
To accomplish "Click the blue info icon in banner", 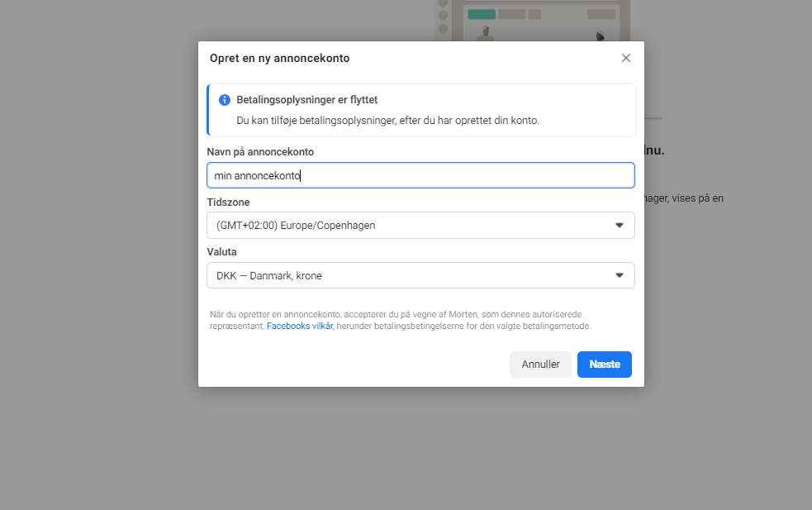I will pos(224,100).
